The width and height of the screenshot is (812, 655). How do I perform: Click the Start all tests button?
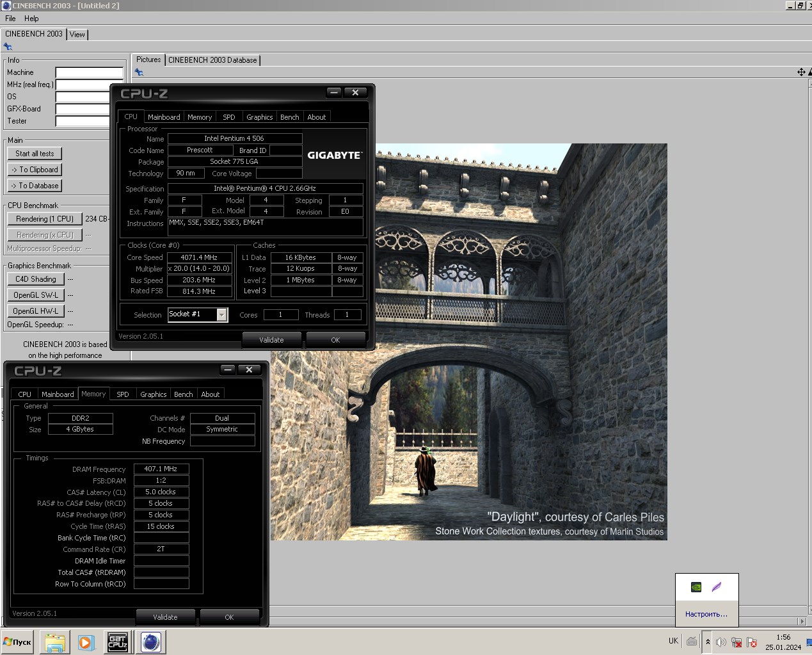35,154
